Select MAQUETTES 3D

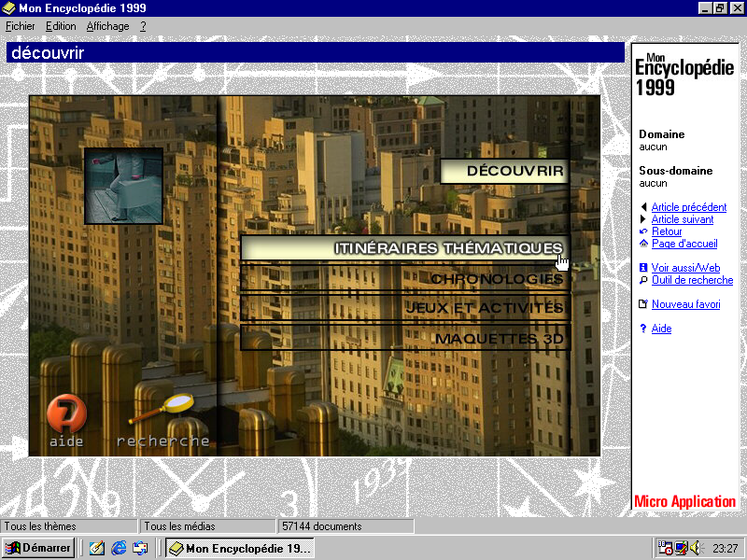pyautogui.click(x=405, y=338)
